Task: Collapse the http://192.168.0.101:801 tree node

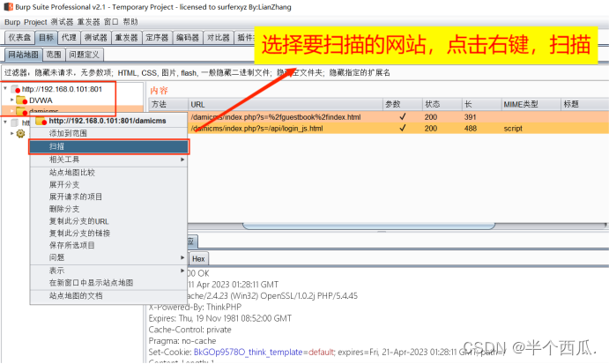Action: point(5,88)
